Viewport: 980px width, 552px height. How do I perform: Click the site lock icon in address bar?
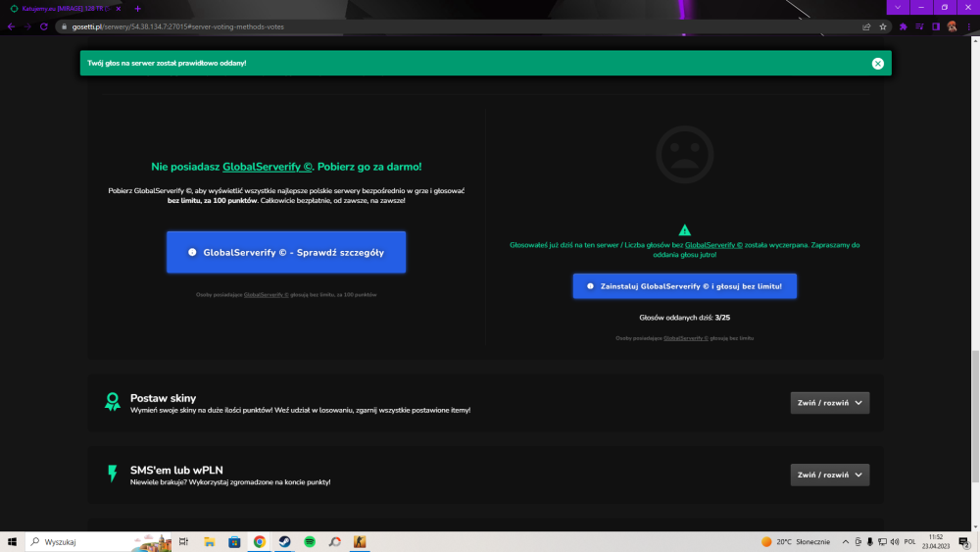pos(64,26)
